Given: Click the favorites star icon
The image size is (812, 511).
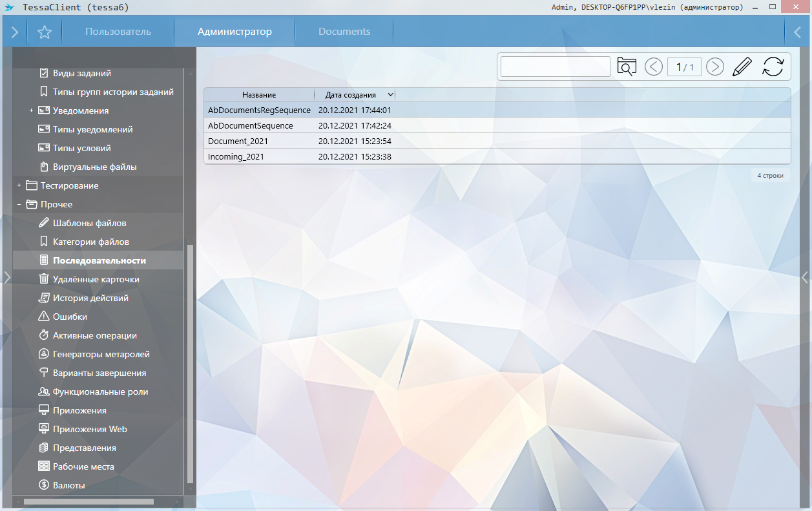Looking at the screenshot, I should click(x=44, y=32).
